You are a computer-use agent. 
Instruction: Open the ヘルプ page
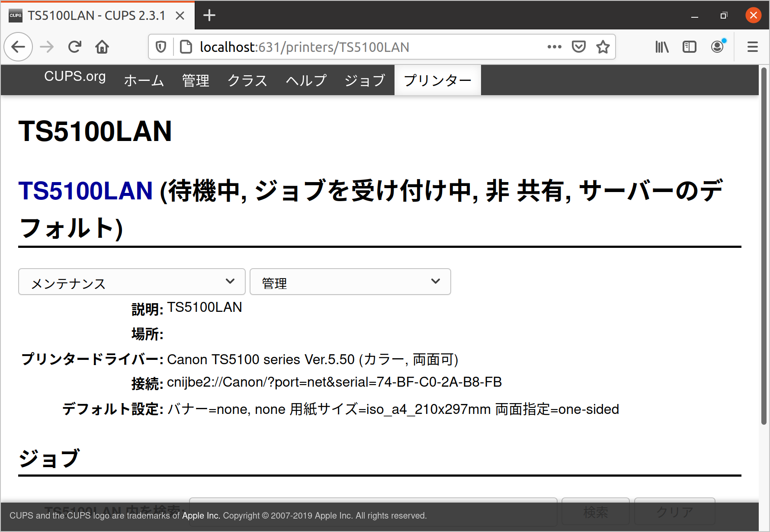(306, 80)
